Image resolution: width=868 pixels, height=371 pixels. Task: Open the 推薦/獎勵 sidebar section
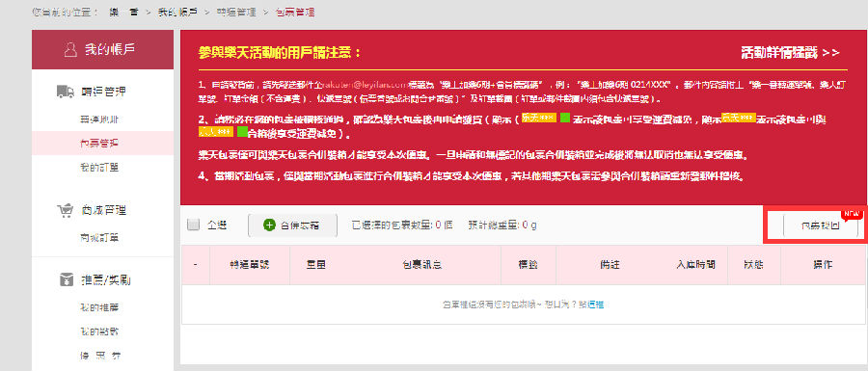[x=106, y=279]
